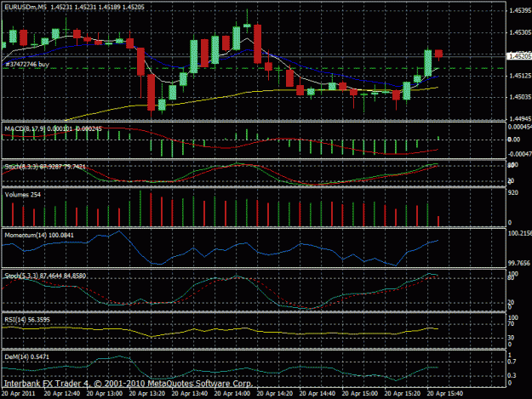Click the 20 Apr 15:00 time label
Screen dimensions: 532x399
point(360,394)
